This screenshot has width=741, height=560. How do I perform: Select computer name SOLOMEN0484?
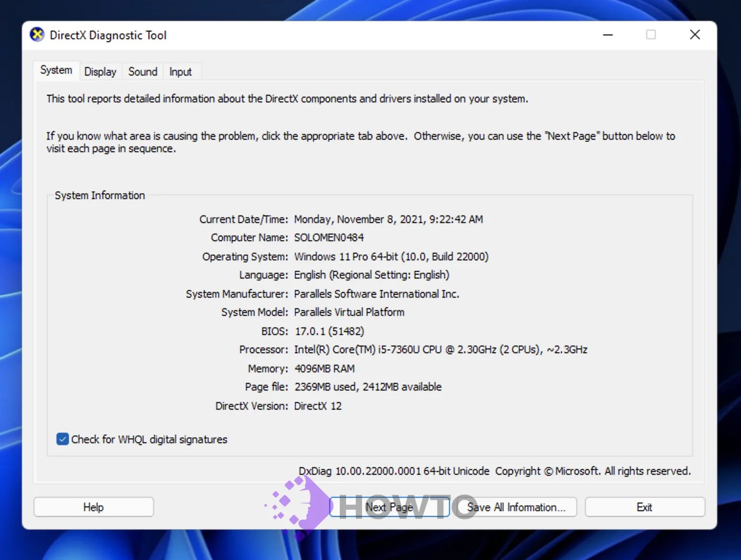pos(329,237)
